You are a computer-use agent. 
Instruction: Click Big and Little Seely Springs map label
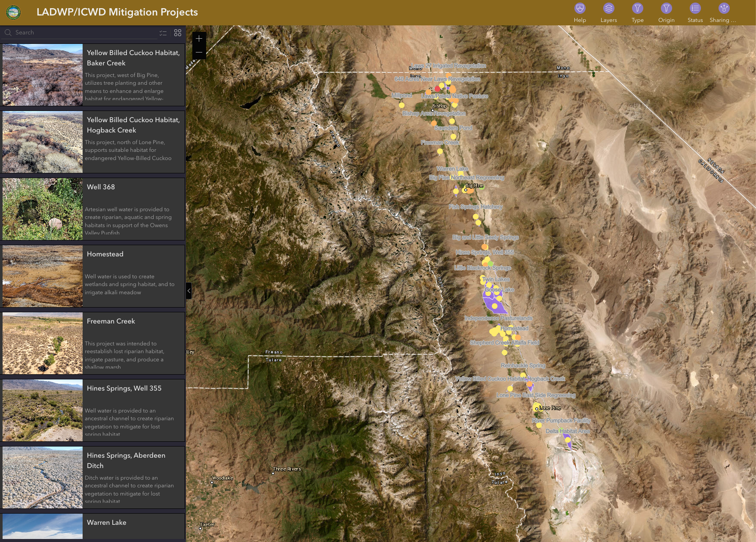[485, 237]
